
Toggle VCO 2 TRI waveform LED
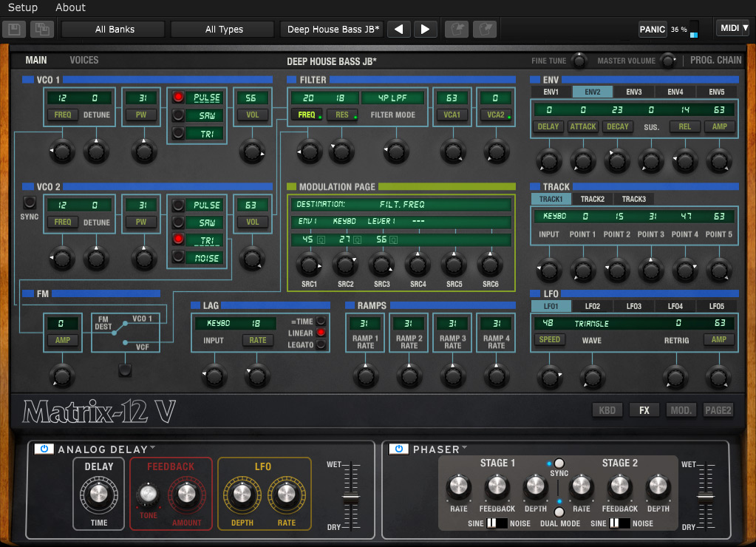pyautogui.click(x=178, y=239)
